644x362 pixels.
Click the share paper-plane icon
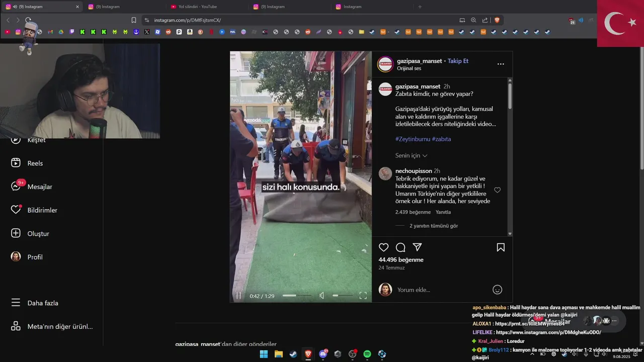click(417, 247)
